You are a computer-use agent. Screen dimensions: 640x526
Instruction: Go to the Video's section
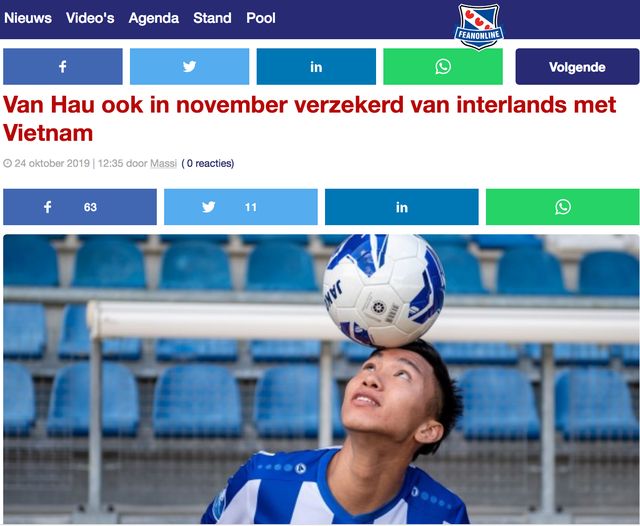[90, 18]
